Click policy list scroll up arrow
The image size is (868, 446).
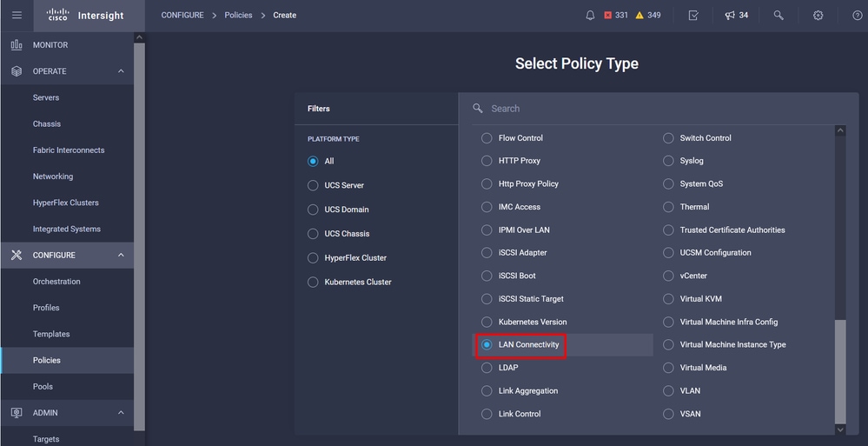pos(840,130)
